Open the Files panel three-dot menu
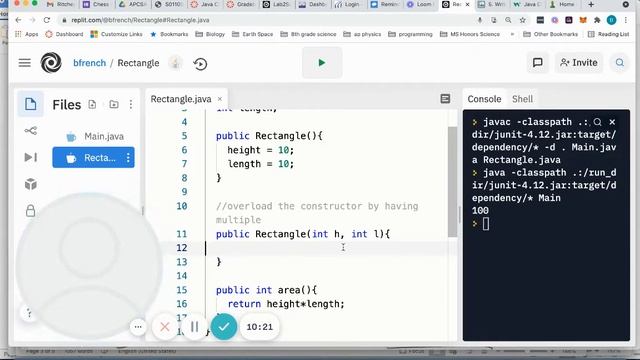The image size is (640, 360). (x=131, y=104)
